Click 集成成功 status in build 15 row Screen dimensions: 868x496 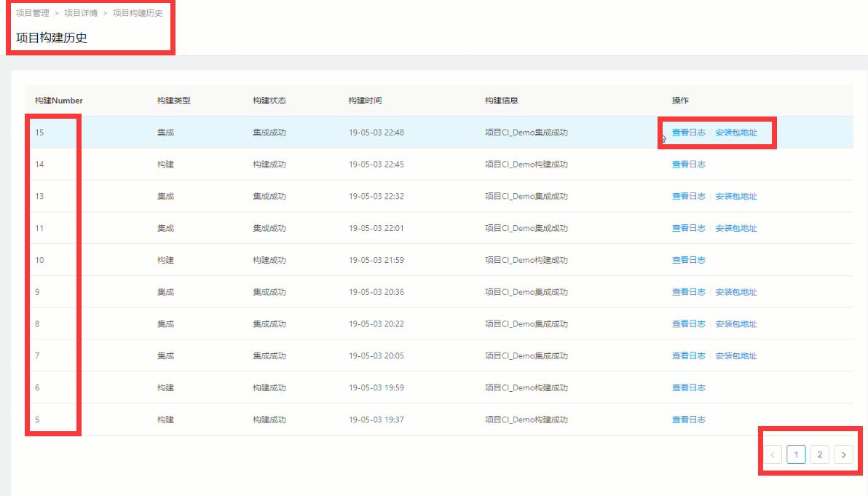pos(269,133)
